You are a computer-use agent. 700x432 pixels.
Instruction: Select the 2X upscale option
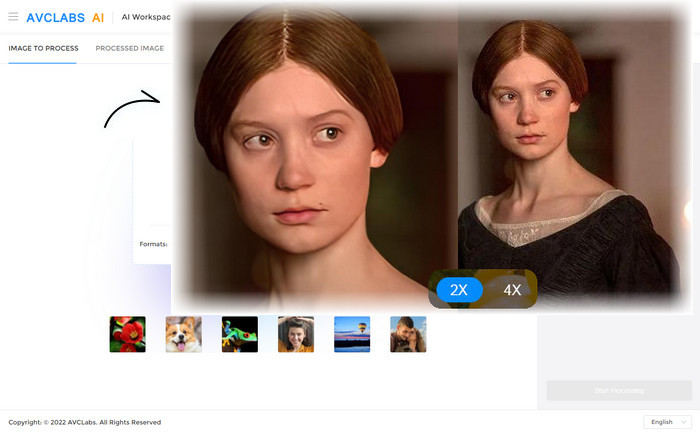[459, 290]
